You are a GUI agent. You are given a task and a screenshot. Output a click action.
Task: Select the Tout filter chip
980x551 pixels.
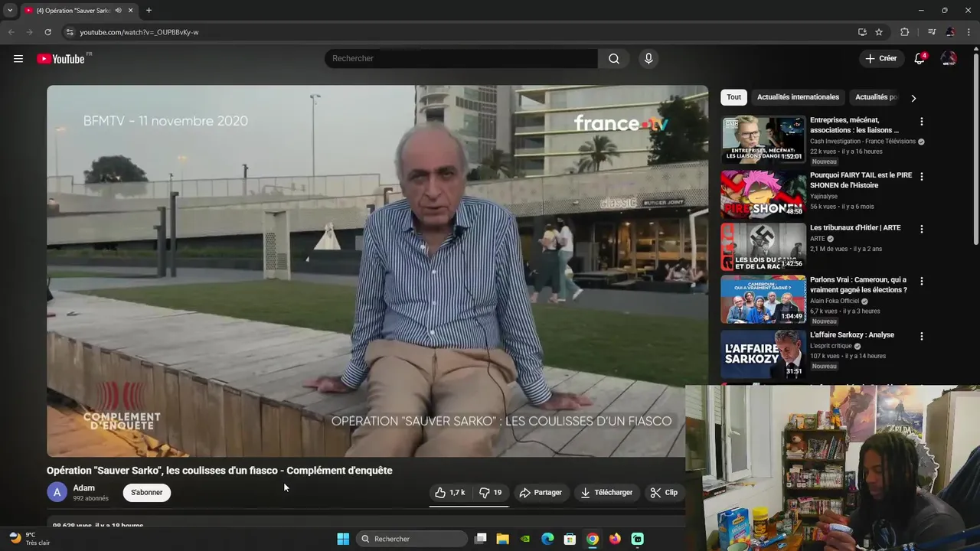coord(733,97)
